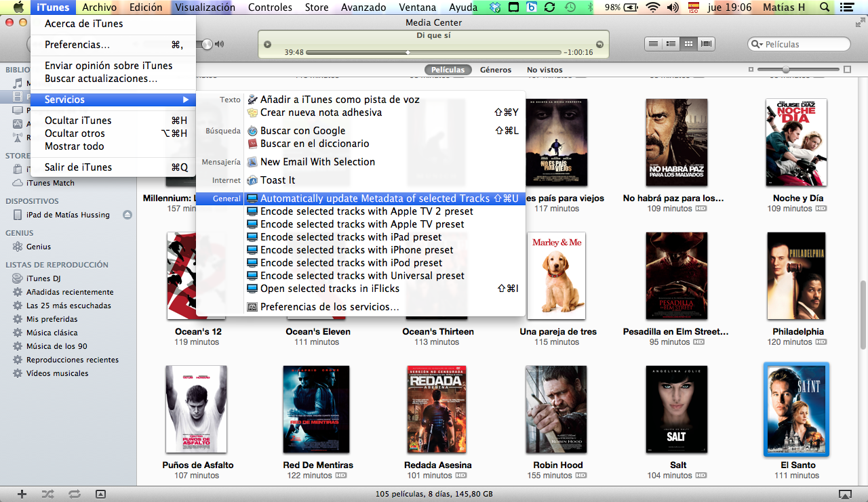The width and height of the screenshot is (868, 502).
Task: Open search filter dropdown magnifier
Action: 757,45
